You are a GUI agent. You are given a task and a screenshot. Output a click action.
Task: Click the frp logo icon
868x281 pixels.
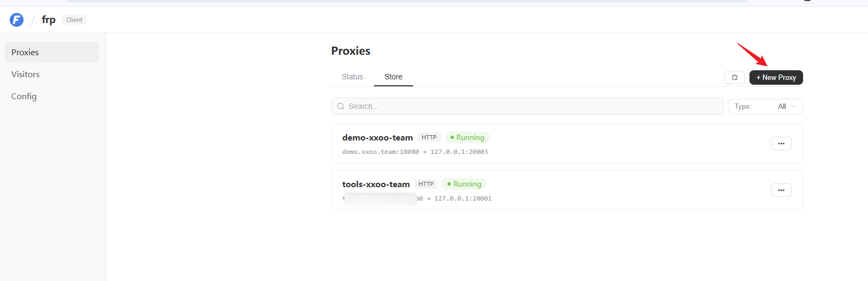pyautogui.click(x=17, y=20)
